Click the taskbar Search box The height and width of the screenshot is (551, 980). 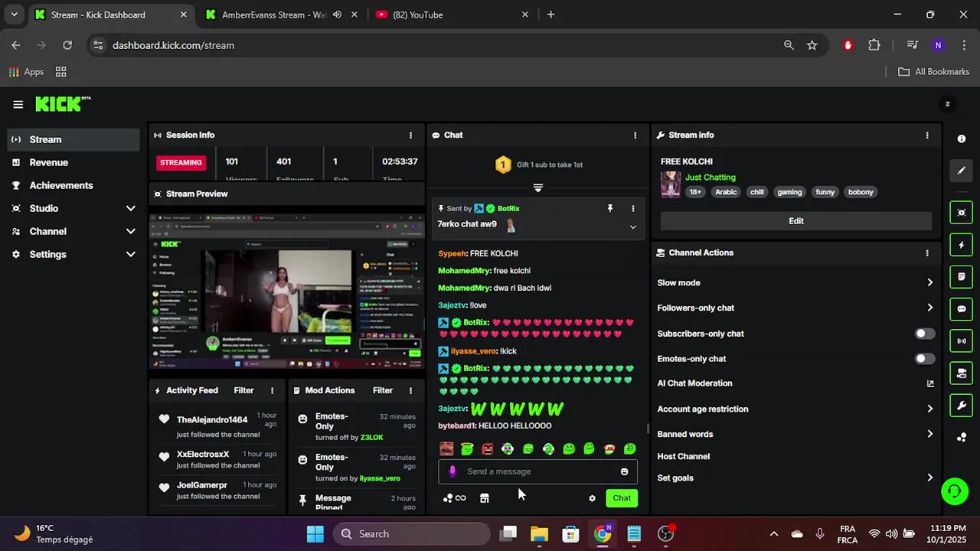[412, 534]
